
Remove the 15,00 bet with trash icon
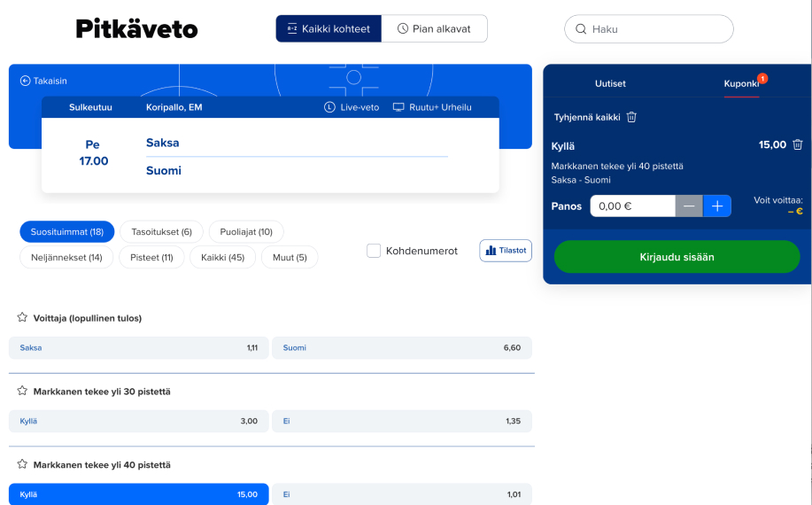click(x=798, y=145)
